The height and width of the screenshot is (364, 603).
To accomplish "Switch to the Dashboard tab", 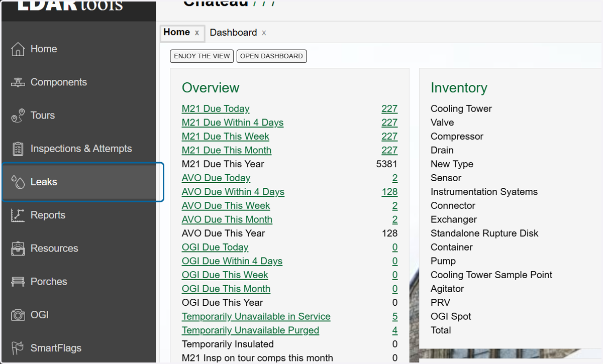I will 233,33.
